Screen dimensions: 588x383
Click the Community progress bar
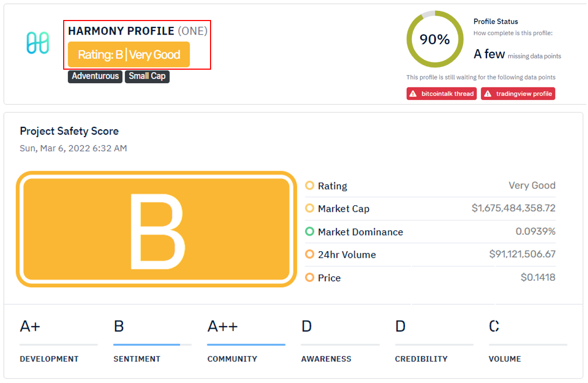coord(246,345)
